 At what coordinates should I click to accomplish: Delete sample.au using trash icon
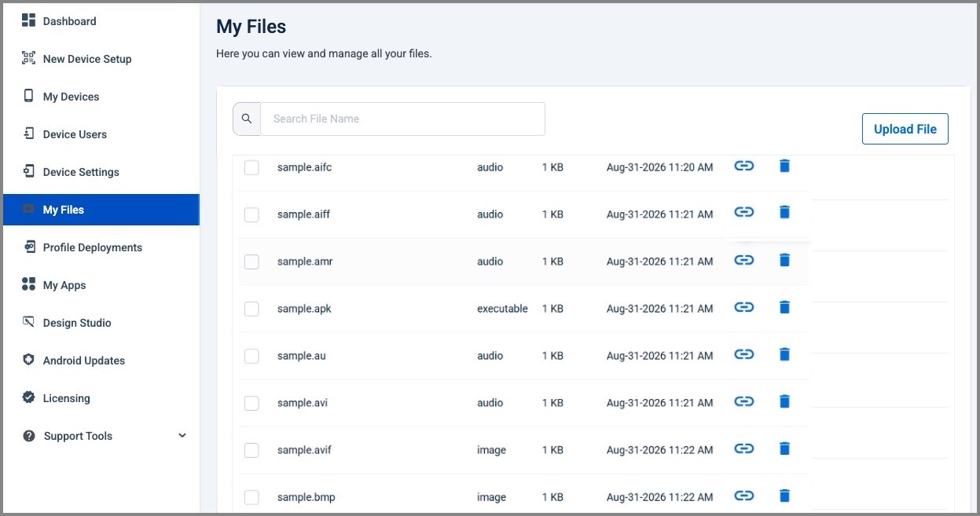784,354
